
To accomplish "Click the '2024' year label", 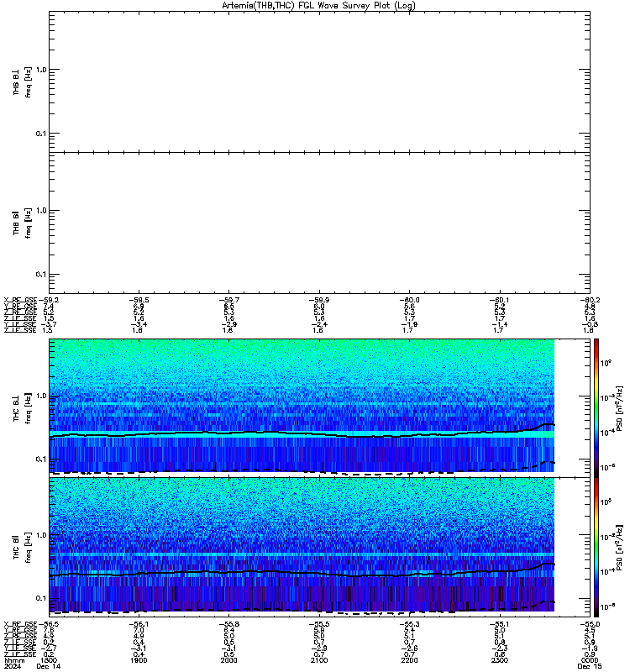I will point(13,666).
